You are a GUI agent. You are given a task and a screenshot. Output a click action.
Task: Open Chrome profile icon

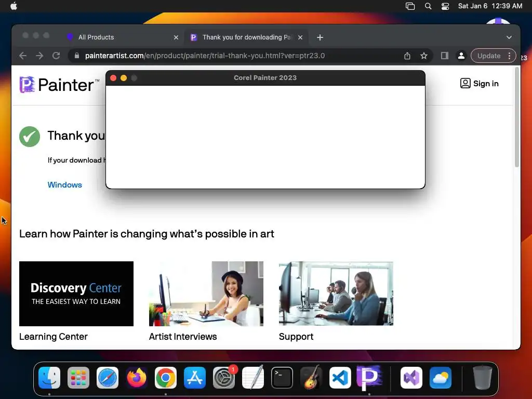point(461,56)
